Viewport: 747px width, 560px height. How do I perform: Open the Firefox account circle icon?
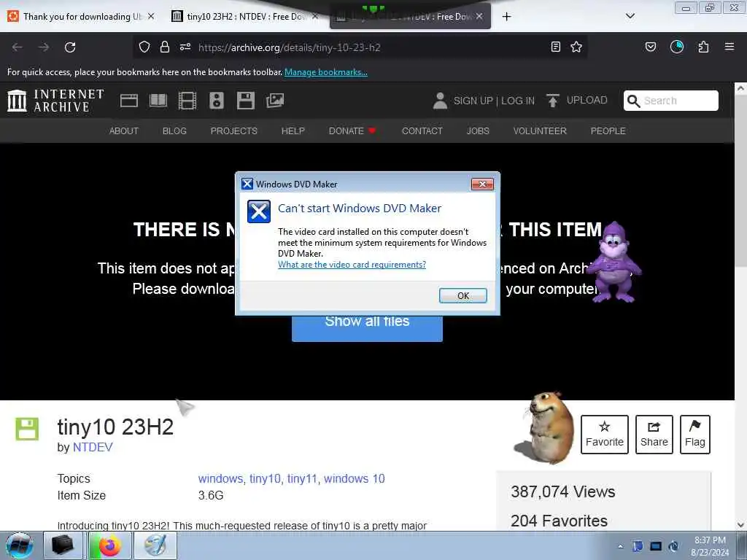(677, 47)
